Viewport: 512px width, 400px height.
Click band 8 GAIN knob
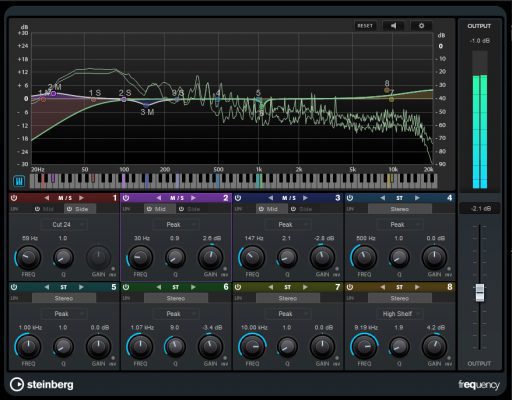pyautogui.click(x=434, y=347)
